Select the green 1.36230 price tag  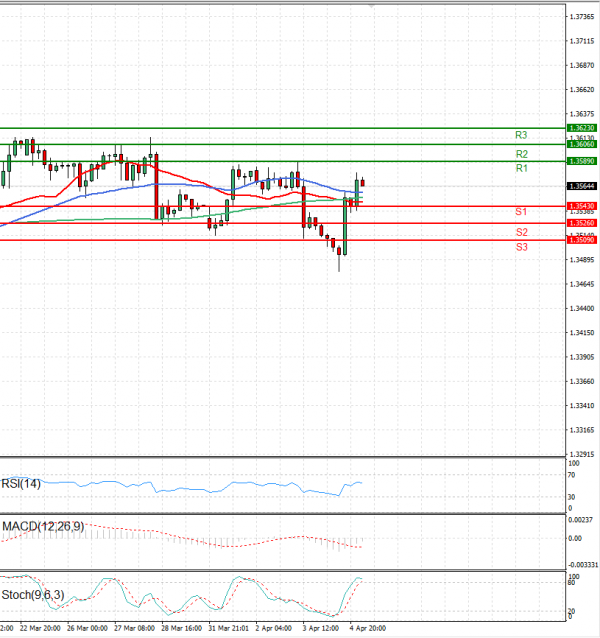(x=582, y=128)
